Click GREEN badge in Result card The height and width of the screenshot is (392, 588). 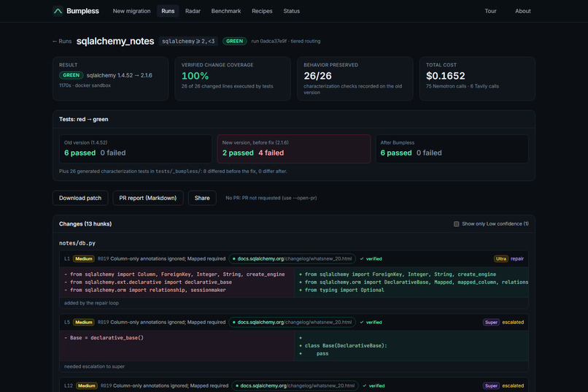click(71, 75)
